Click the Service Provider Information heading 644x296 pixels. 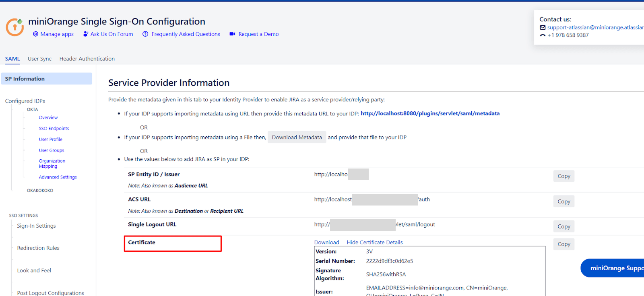169,83
